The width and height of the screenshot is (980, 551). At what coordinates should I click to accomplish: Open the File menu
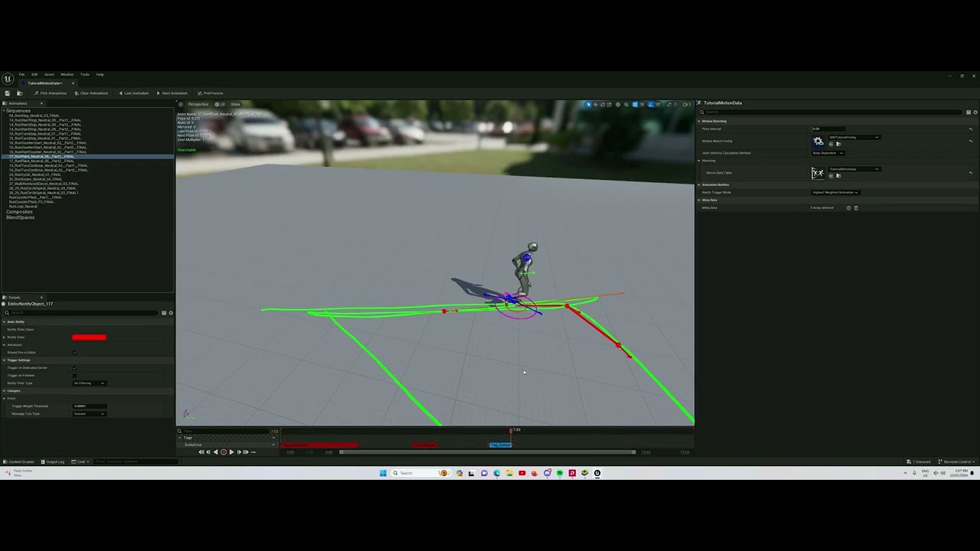(21, 74)
